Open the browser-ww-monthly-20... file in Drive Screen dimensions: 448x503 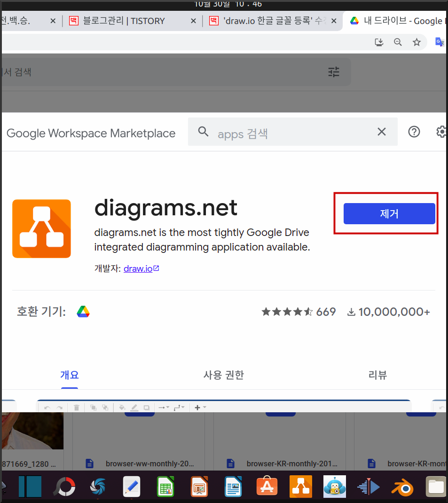point(140,464)
